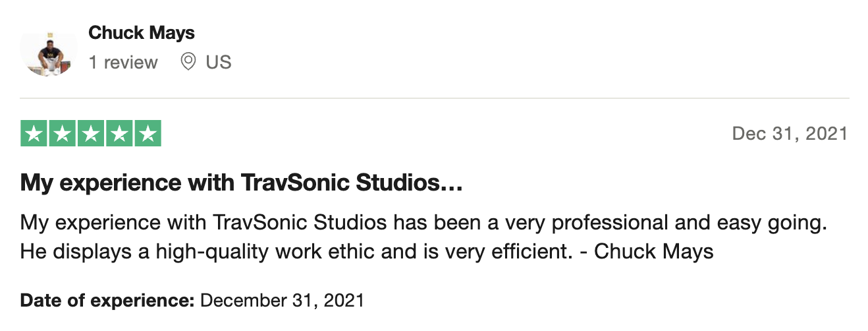Click the Dec 31, 2021 review date
This screenshot has width=868, height=331.
point(790,134)
